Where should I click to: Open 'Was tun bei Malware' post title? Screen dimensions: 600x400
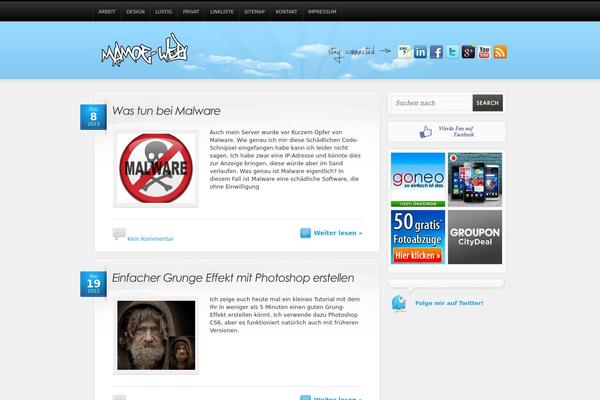(166, 111)
